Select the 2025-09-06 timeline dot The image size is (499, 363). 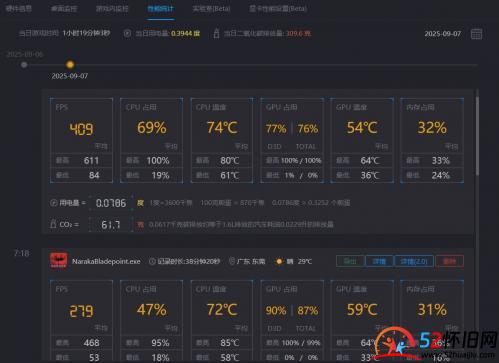(24, 65)
